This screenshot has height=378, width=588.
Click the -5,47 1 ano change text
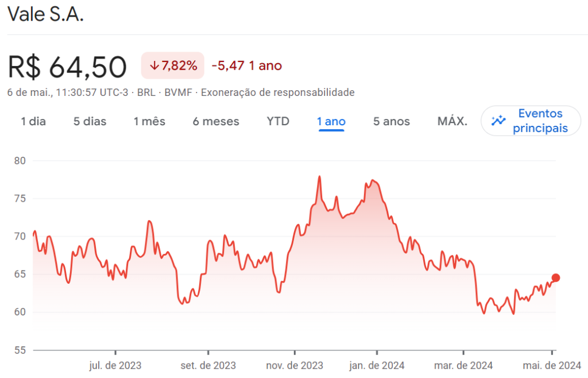pyautogui.click(x=247, y=65)
